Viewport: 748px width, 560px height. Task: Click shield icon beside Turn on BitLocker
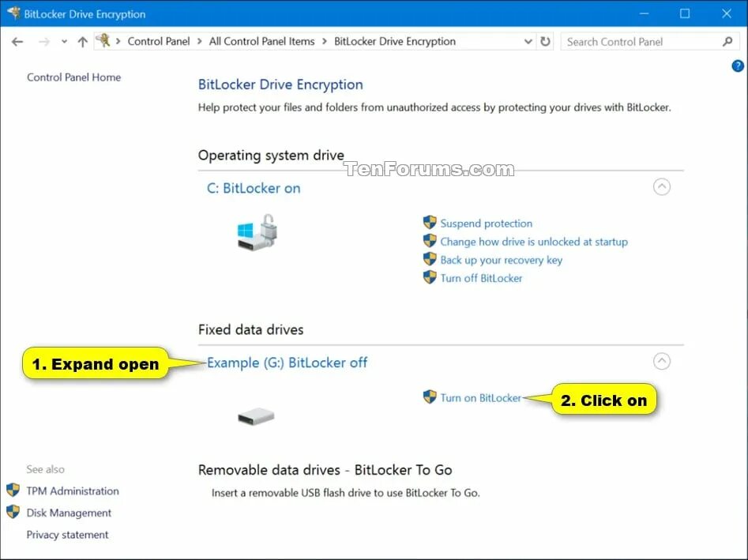tap(430, 397)
